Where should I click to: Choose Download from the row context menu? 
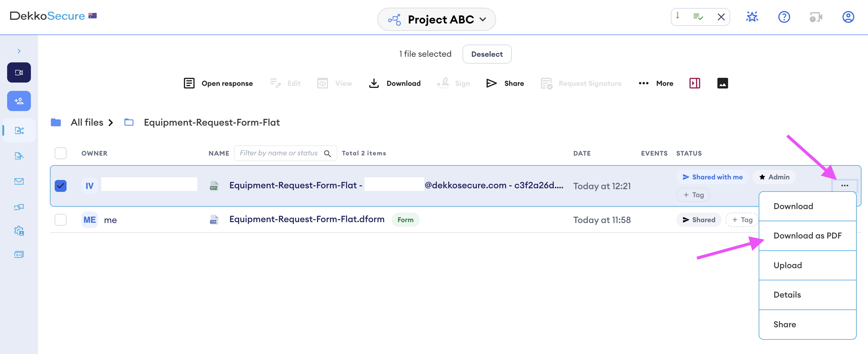[x=807, y=206]
